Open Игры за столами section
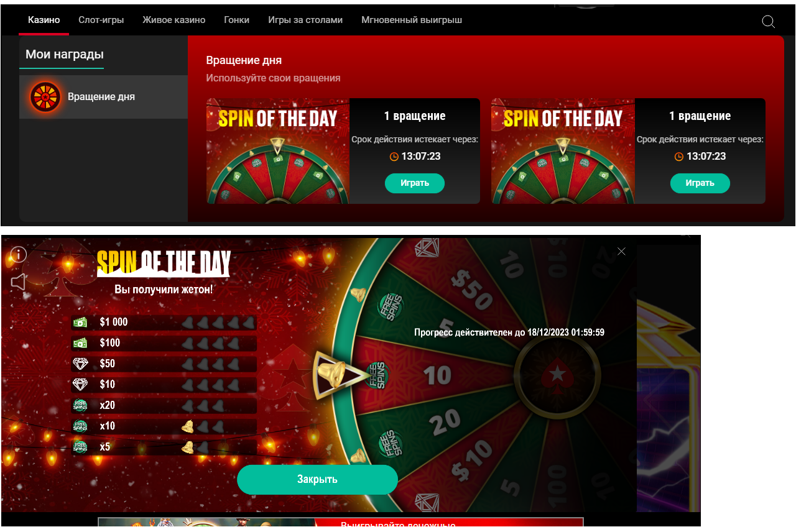This screenshot has width=796, height=532. [x=305, y=20]
